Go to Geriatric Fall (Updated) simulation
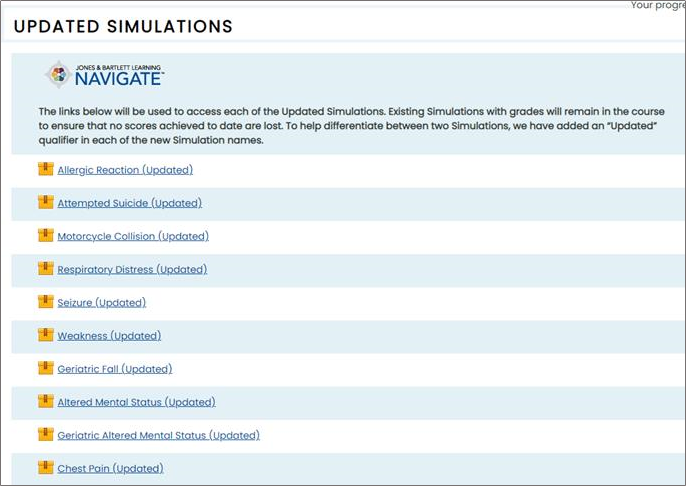 [x=115, y=369]
